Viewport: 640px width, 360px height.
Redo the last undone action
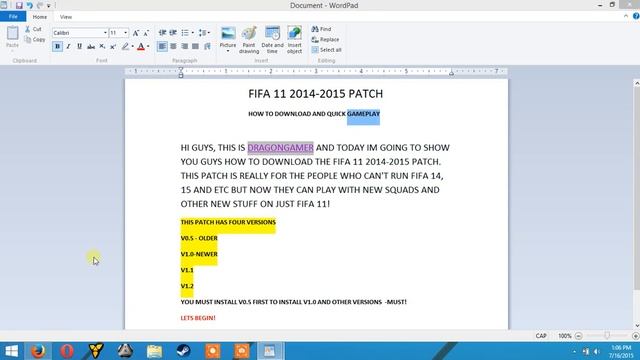[40, 5]
